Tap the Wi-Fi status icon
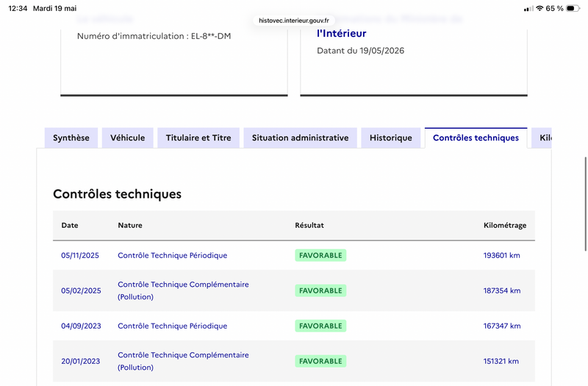588x386 pixels. (x=539, y=8)
